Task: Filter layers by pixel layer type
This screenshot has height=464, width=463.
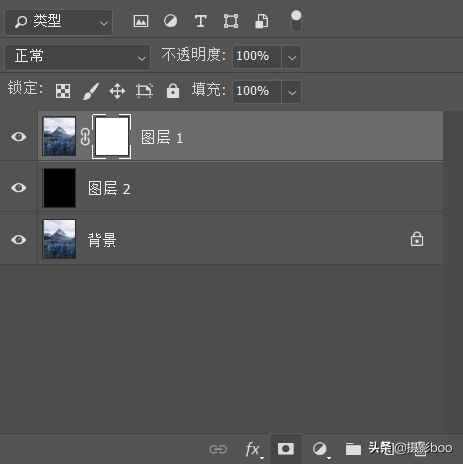Action: click(x=141, y=22)
